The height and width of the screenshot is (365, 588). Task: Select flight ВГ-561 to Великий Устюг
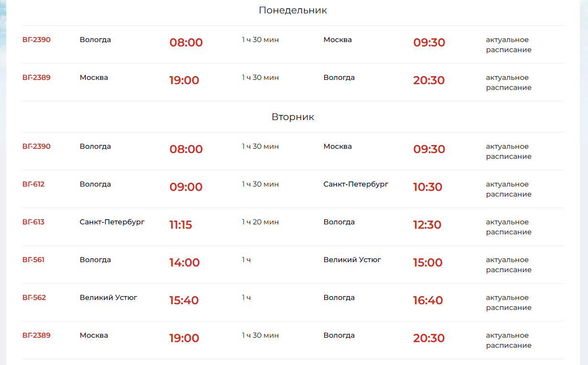(33, 260)
